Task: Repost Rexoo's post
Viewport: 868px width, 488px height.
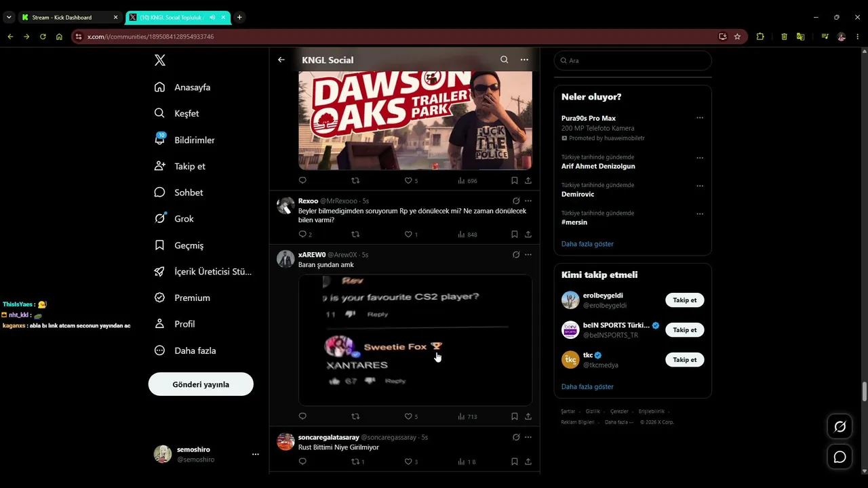Action: (x=355, y=235)
